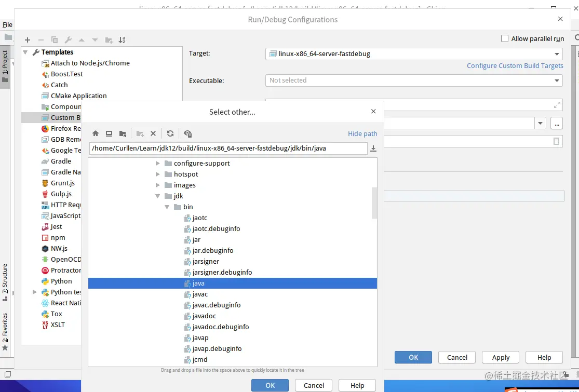Image resolution: width=579 pixels, height=392 pixels.
Task: Open path history via download-arrow icon
Action: [373, 148]
